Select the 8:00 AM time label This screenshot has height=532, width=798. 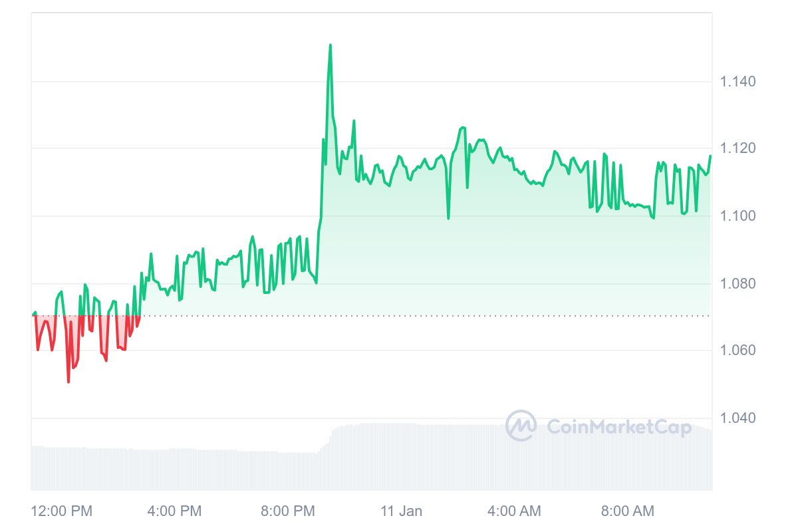(x=627, y=511)
